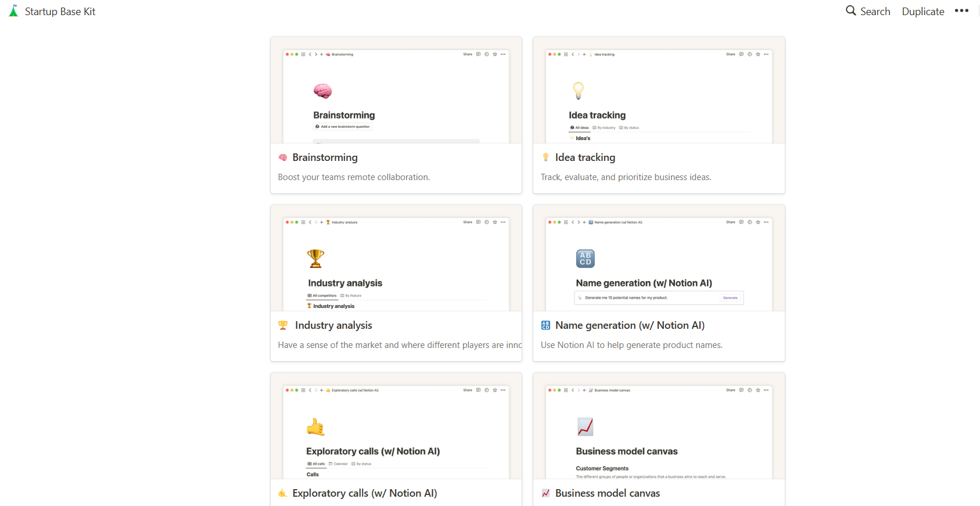Open the Industry analysis card thumbnail
This screenshot has height=506, width=980.
pyautogui.click(x=396, y=258)
